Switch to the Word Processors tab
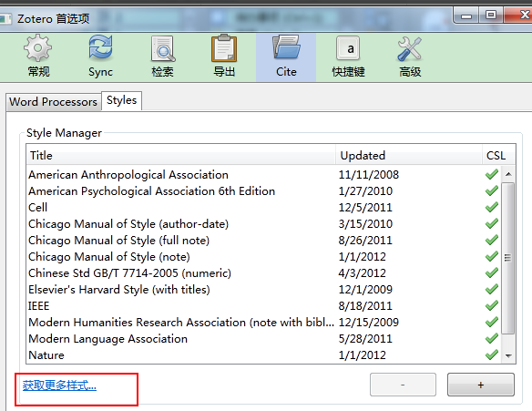532x411 pixels. click(x=53, y=102)
